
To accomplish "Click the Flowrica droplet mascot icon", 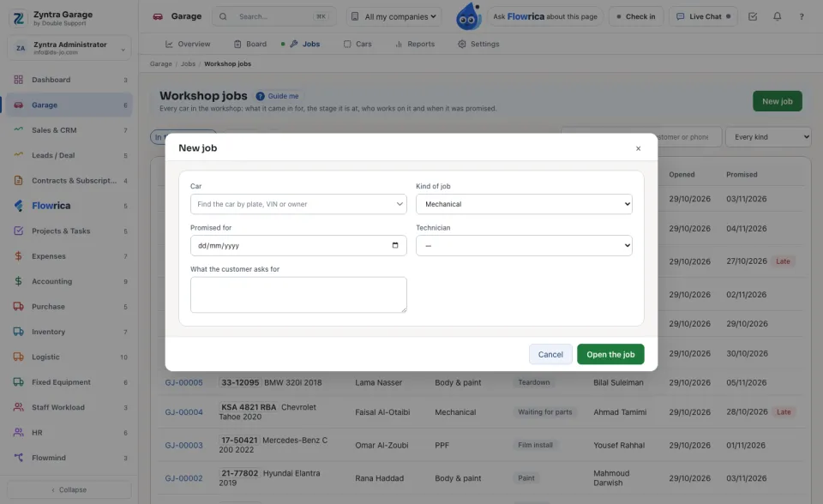I will (x=468, y=16).
